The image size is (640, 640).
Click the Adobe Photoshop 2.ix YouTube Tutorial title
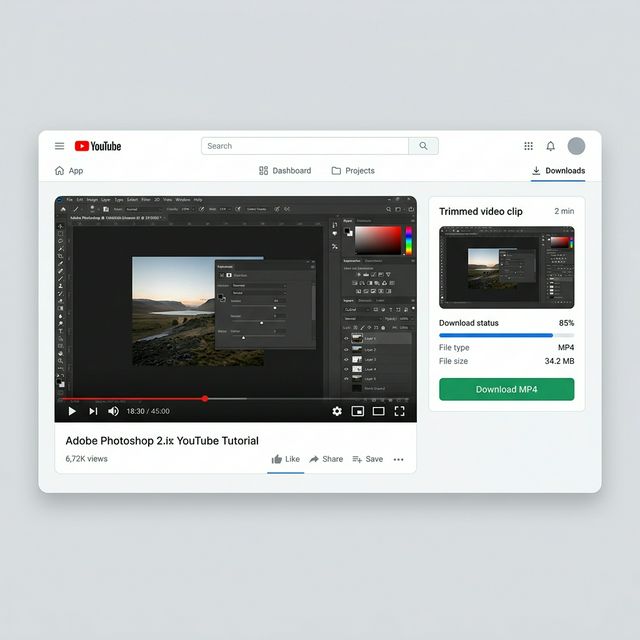click(162, 441)
